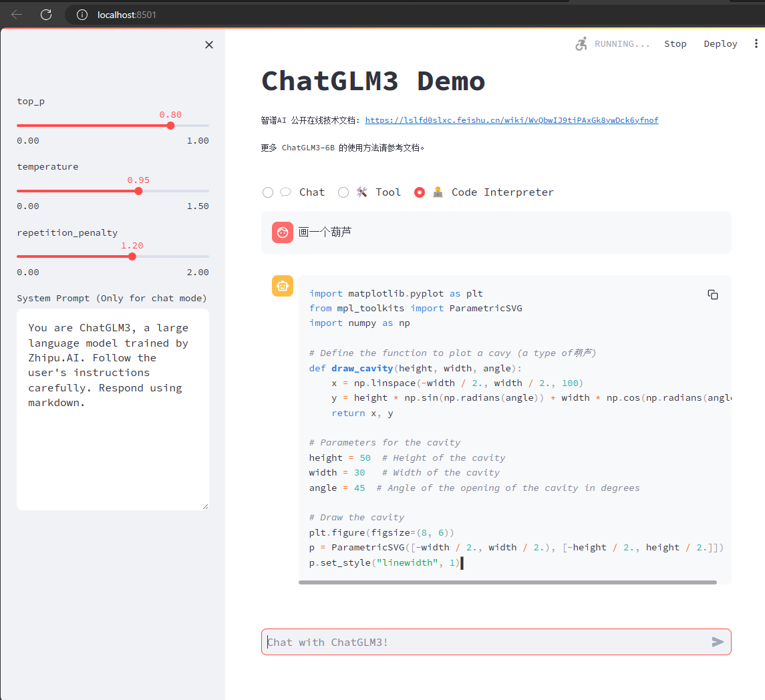Close the sidebar with the X icon

coord(209,45)
